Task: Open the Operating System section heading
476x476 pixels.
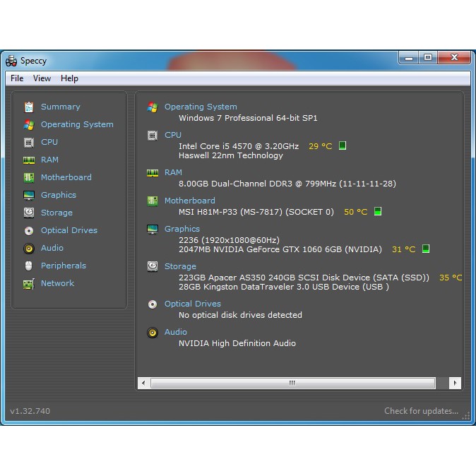Action: [201, 107]
